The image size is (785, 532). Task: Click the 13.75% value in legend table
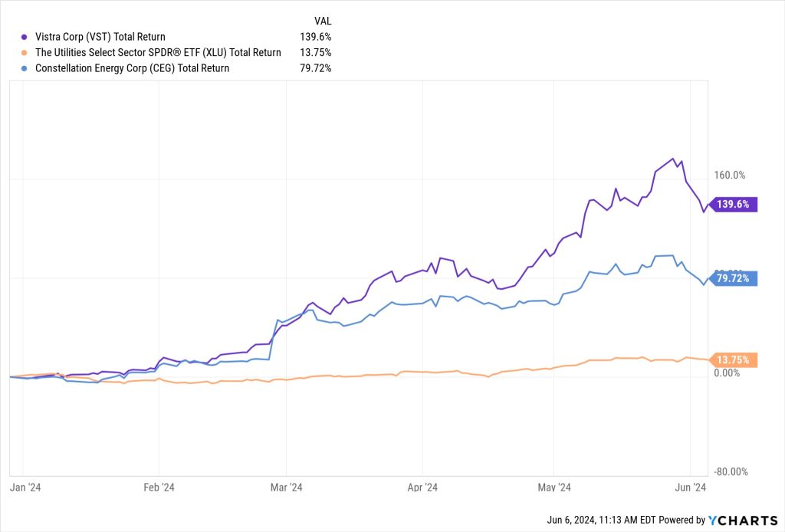tap(316, 53)
